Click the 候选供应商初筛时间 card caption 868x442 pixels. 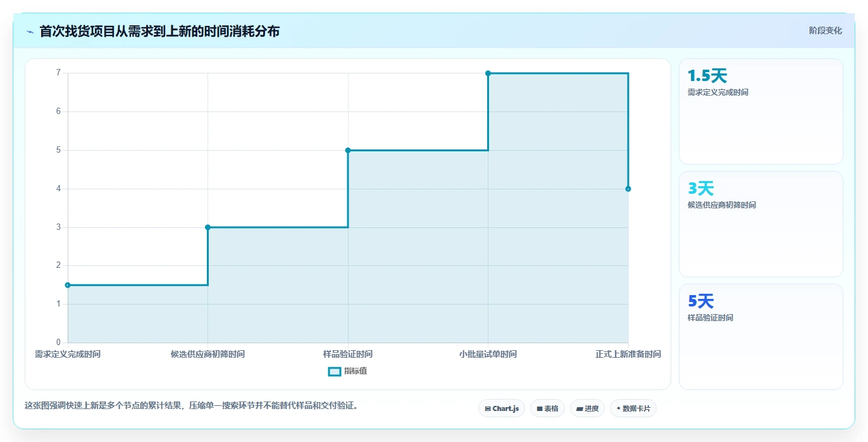click(722, 205)
